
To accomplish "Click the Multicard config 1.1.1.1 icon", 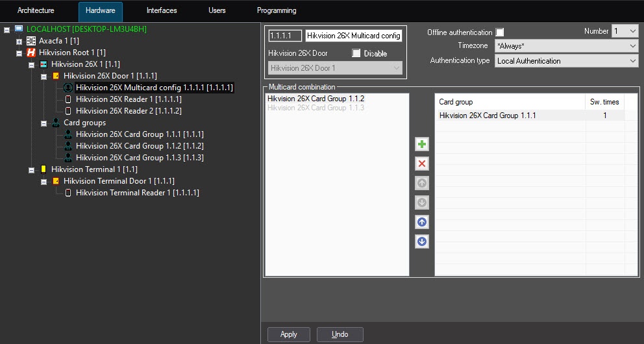I will 68,88.
